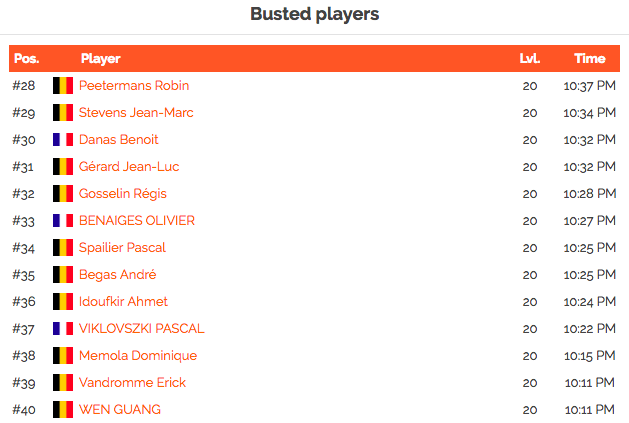Click the Belgian flag beside Peetermans Robin
Screen dimensions: 629x423
point(63,86)
